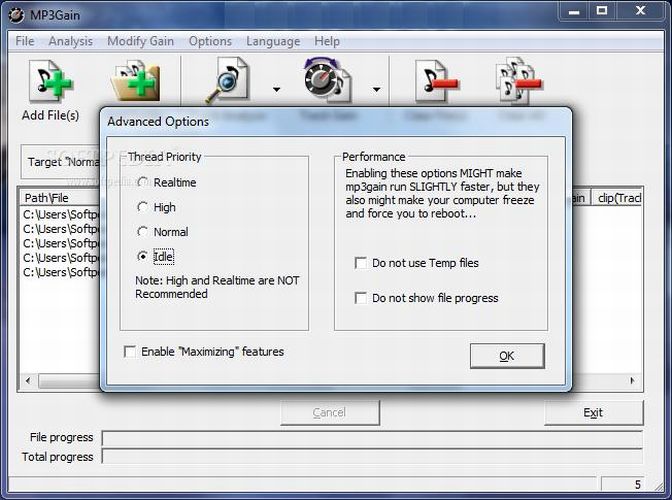Click the Add Folder toolbar icon
Image resolution: width=672 pixels, height=500 pixels.
pyautogui.click(x=136, y=82)
